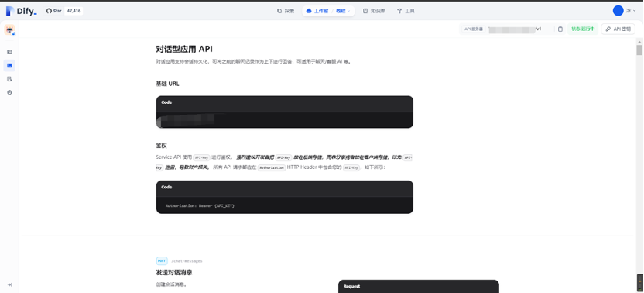This screenshot has height=293, width=644.
Task: Open the 知识库 navigation item
Action: 374,11
